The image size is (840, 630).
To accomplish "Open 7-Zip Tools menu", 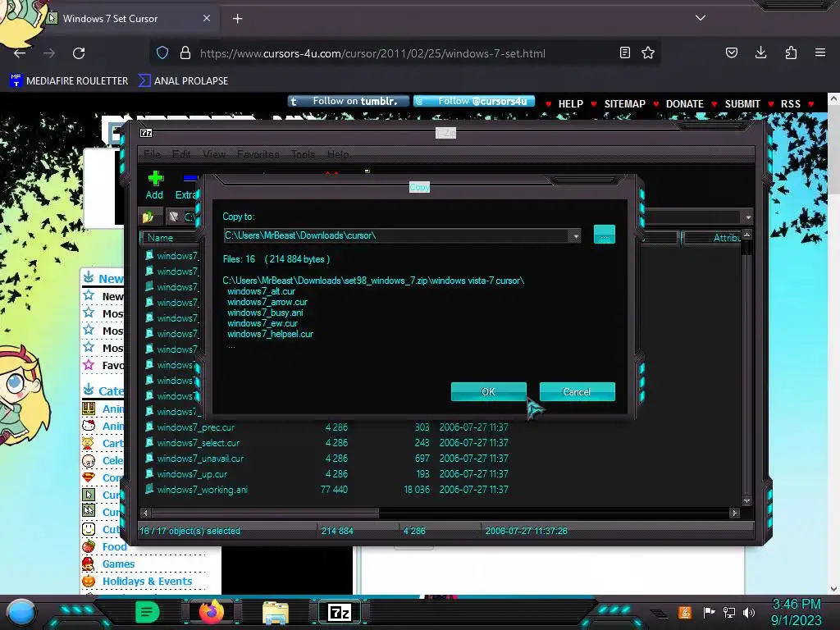I will pyautogui.click(x=303, y=154).
